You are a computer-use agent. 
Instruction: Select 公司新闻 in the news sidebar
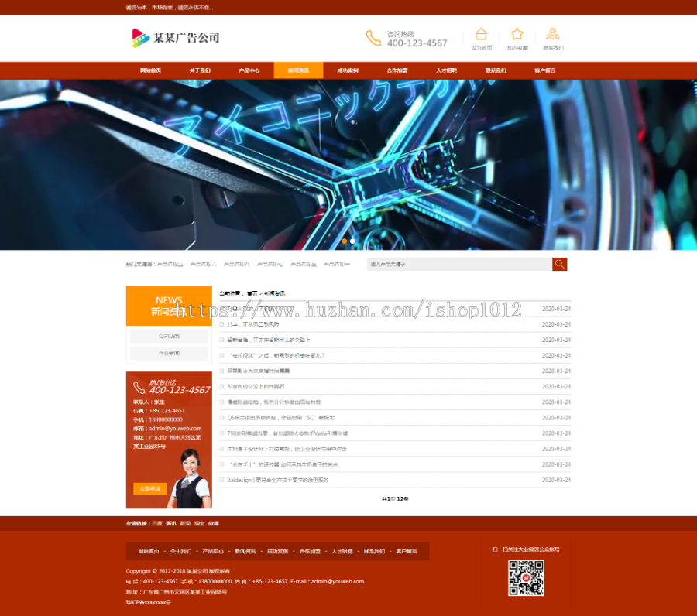coord(169,337)
